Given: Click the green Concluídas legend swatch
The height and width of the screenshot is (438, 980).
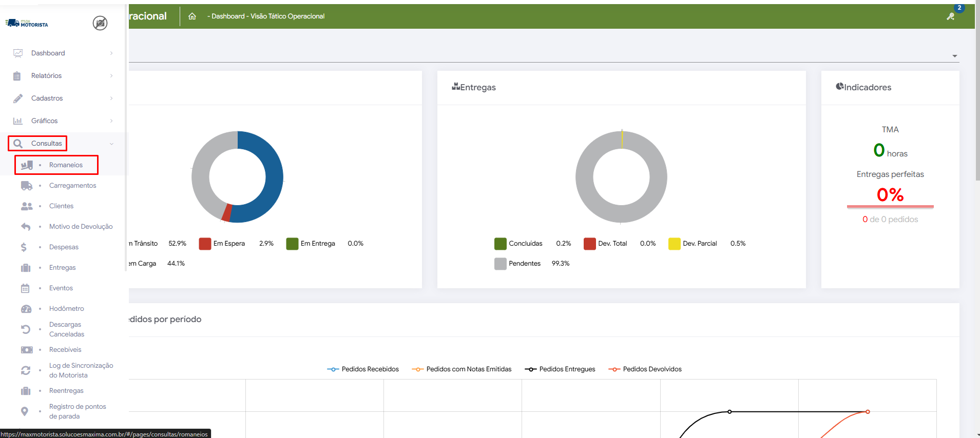Looking at the screenshot, I should (500, 244).
